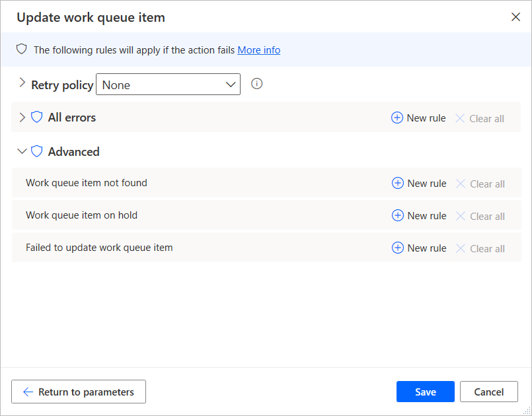The height and width of the screenshot is (416, 532).
Task: Cancel the dialog changes
Action: point(489,392)
